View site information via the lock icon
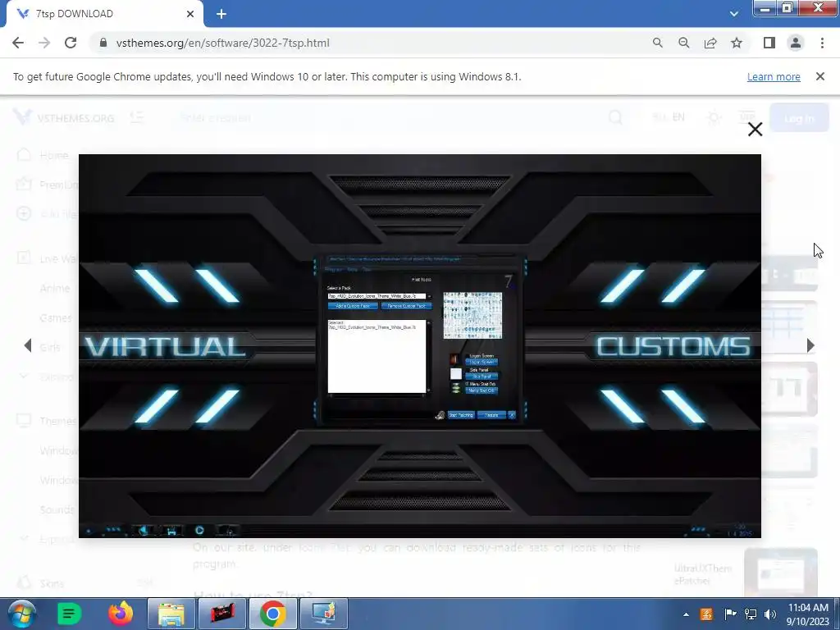840x630 pixels. (103, 43)
